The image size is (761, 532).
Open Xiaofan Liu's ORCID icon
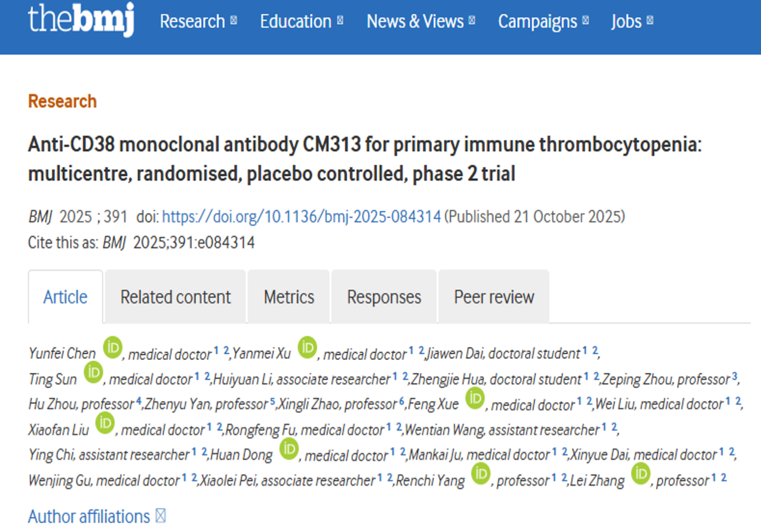click(105, 423)
